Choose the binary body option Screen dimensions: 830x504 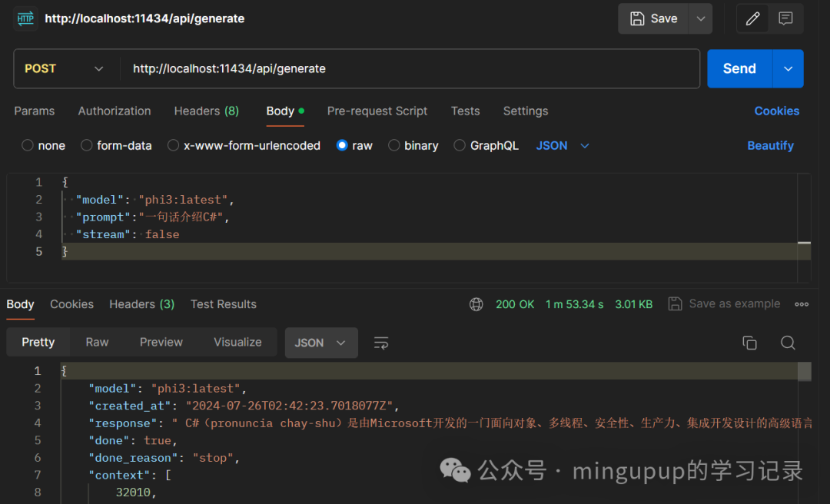click(x=394, y=145)
